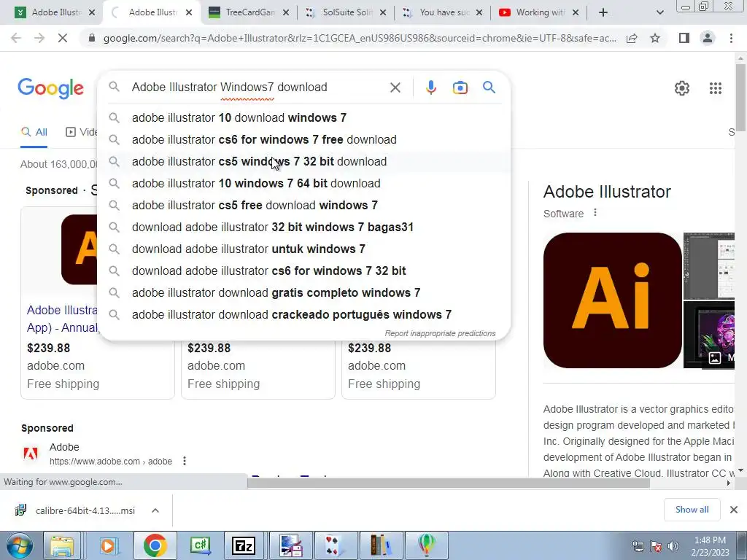The width and height of the screenshot is (747, 560).
Task: Go back to previous page
Action: [x=16, y=38]
